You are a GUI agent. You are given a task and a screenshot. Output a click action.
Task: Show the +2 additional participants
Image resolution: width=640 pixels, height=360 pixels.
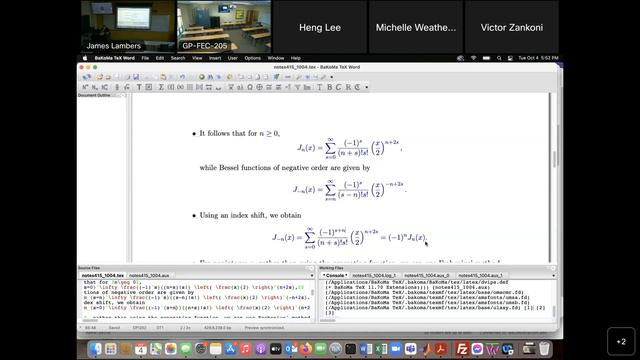point(621,341)
